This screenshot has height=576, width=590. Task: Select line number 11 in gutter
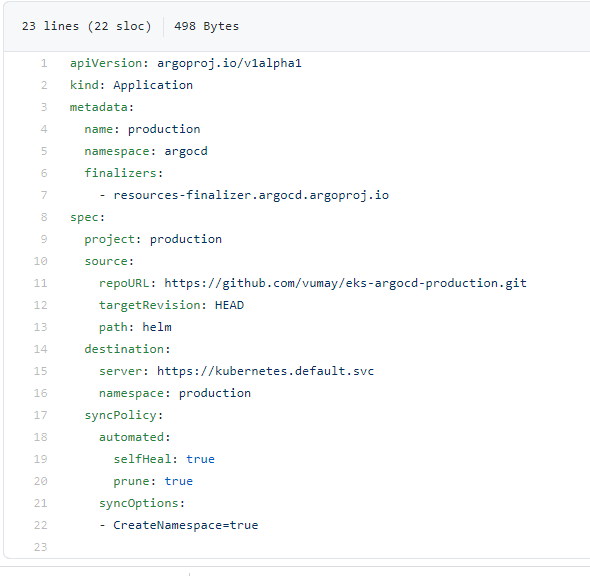41,283
